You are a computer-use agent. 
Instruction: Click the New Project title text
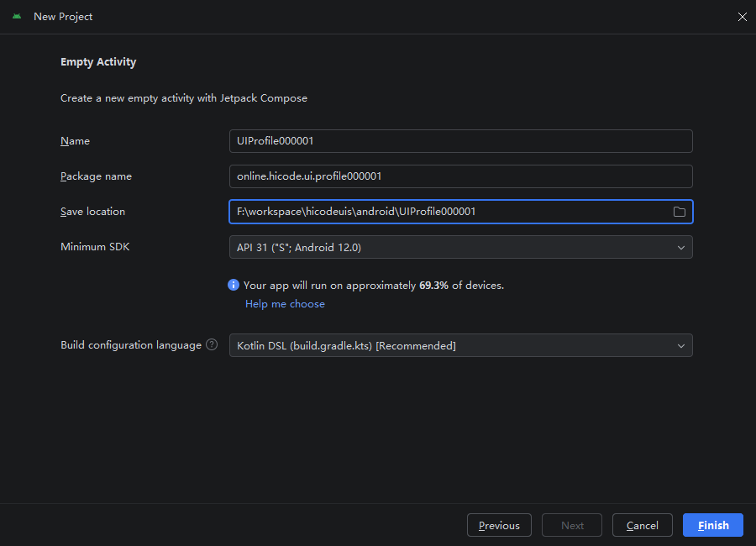63,17
